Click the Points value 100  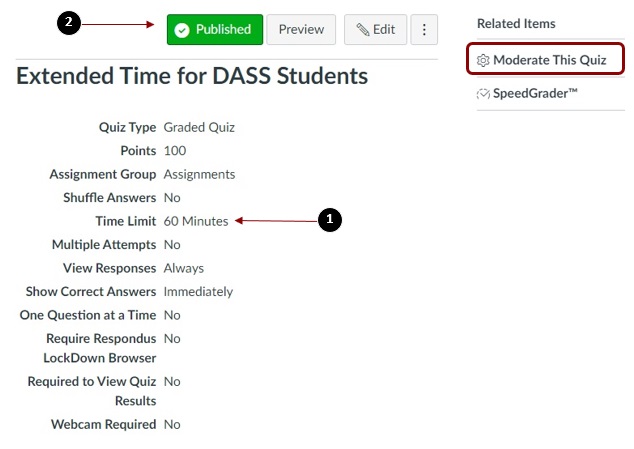pyautogui.click(x=175, y=151)
